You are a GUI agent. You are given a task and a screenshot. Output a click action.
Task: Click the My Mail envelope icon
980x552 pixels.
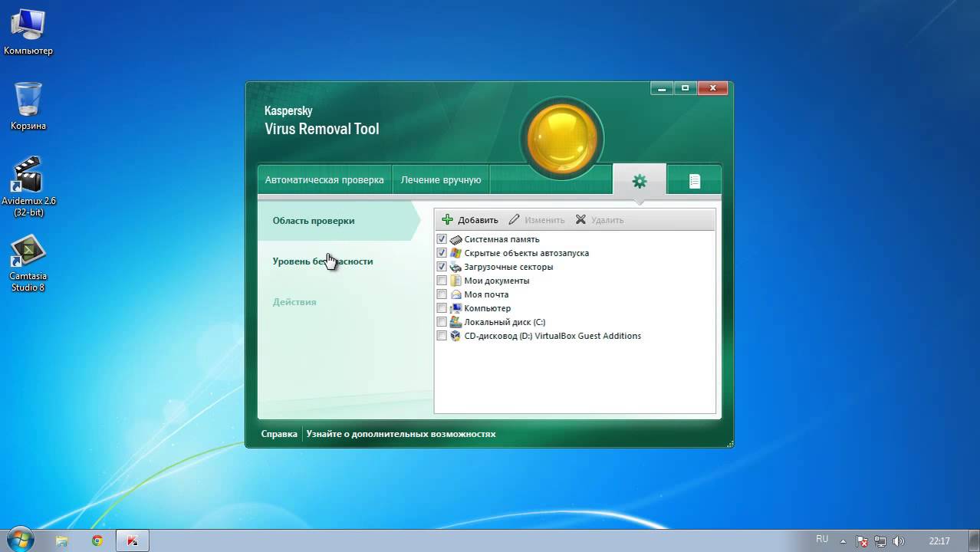(x=455, y=294)
